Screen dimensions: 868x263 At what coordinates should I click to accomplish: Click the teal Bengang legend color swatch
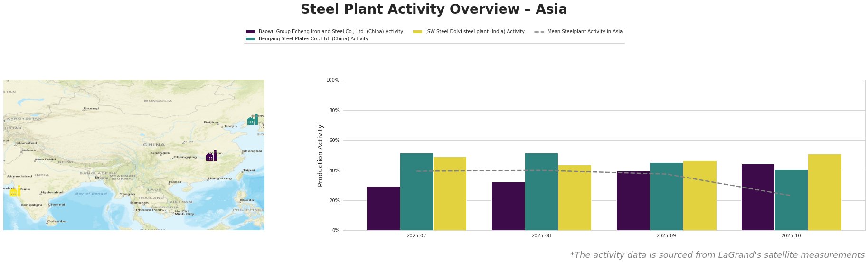click(250, 39)
